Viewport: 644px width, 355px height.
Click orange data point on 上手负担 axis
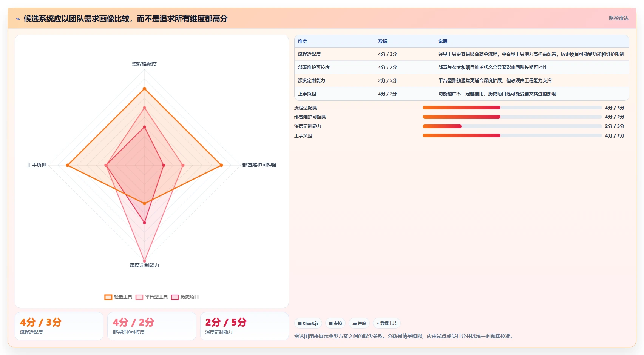coord(68,165)
